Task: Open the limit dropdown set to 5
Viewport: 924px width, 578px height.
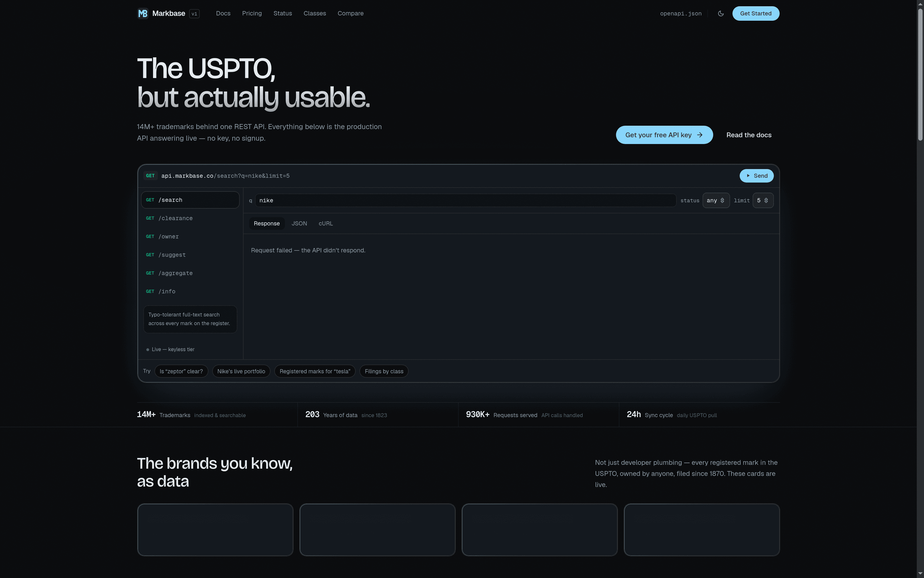Action: click(763, 200)
